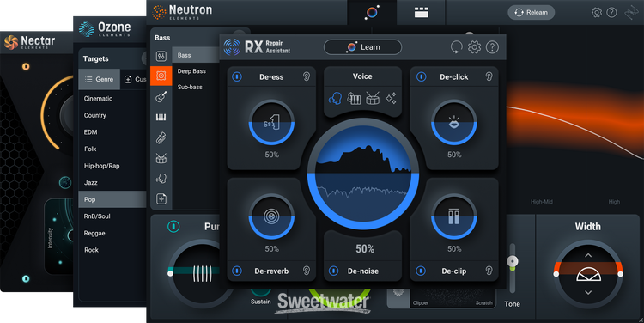Open Neutron assistant orb view

tap(372, 12)
